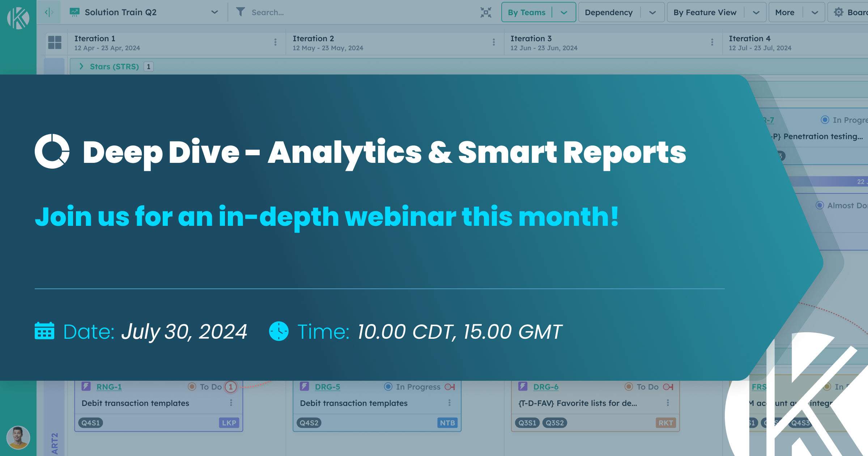The width and height of the screenshot is (868, 456).
Task: Click the '12 Apr - 23 Apr, 2024' date range
Action: 107,48
